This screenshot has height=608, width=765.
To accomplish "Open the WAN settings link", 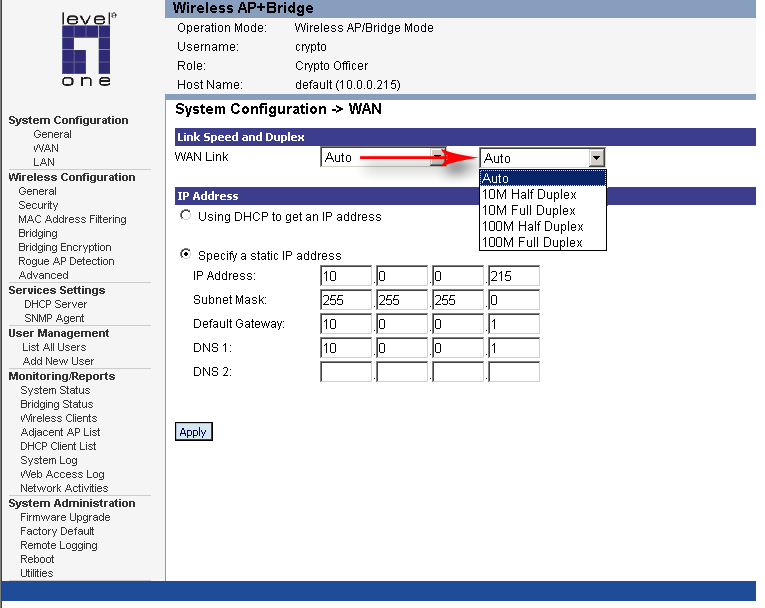I will pos(46,148).
